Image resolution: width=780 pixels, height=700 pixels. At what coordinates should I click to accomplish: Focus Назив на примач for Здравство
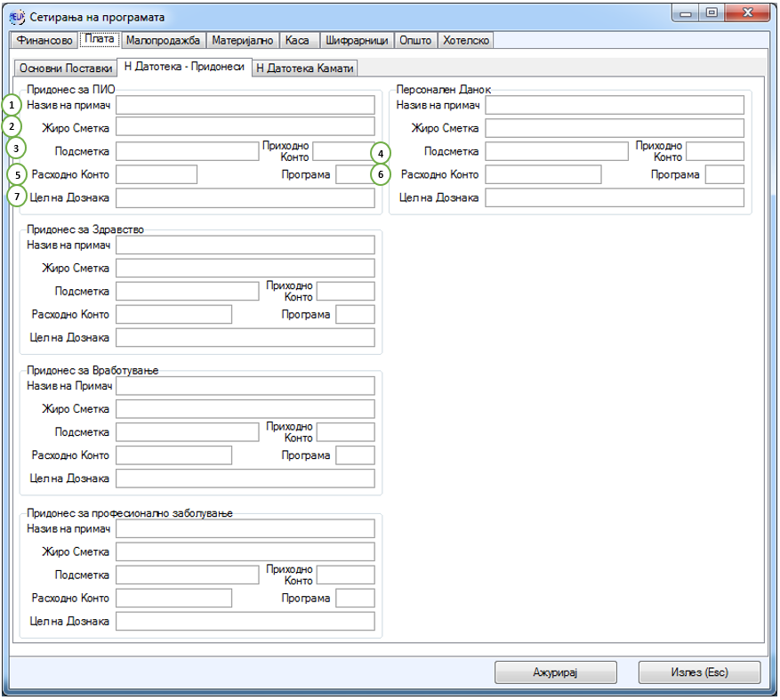[245, 245]
